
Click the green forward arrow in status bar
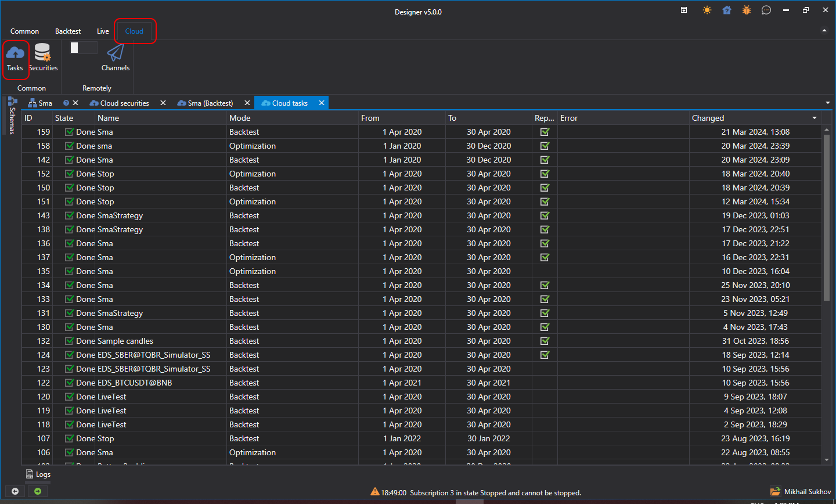point(38,491)
